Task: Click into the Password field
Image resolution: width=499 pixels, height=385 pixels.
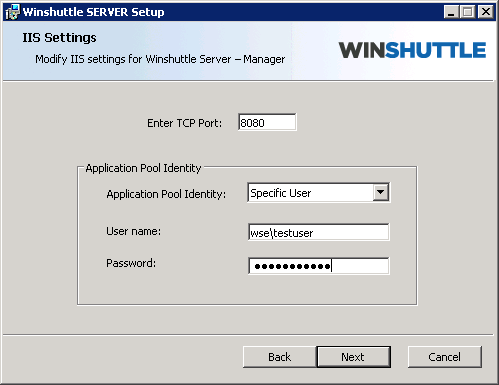Action: pos(318,266)
